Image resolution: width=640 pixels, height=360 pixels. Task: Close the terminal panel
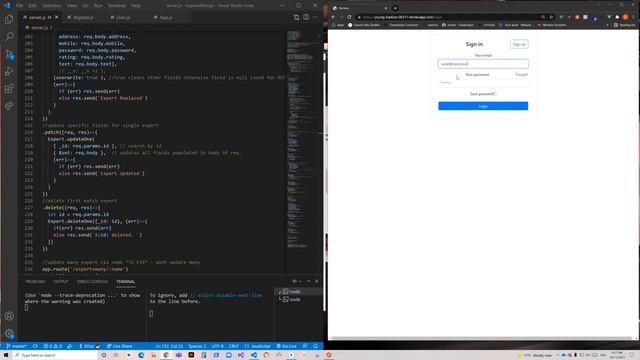click(316, 281)
